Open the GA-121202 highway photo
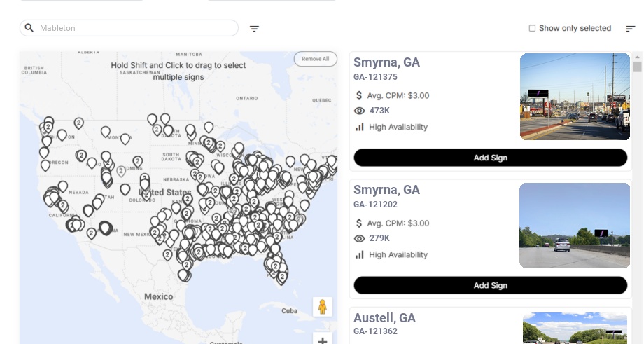Screen dimensions: 644x344 click(575, 225)
